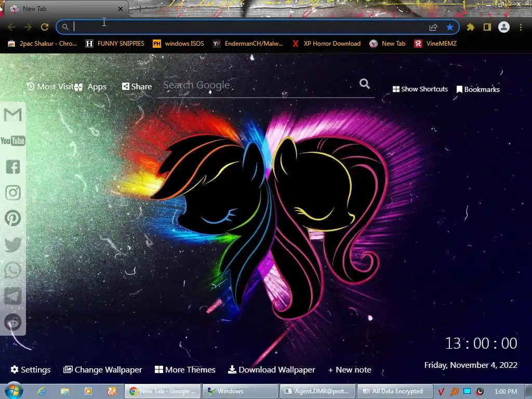Reload the current page
Image resolution: width=532 pixels, height=399 pixels.
pos(45,27)
